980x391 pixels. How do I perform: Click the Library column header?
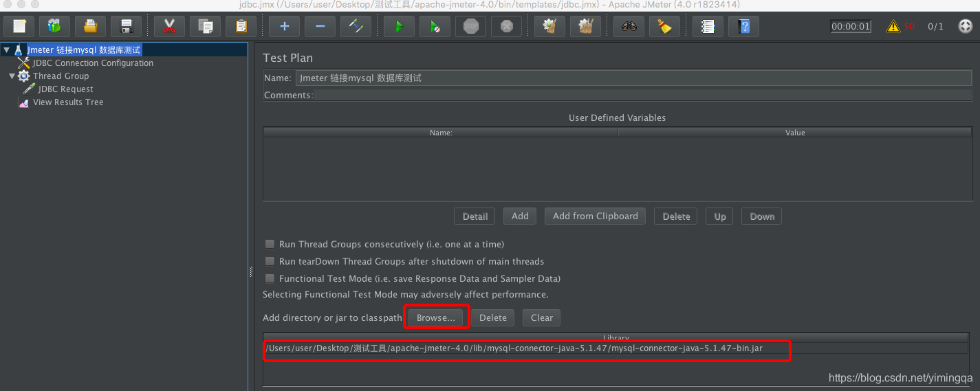coord(616,337)
